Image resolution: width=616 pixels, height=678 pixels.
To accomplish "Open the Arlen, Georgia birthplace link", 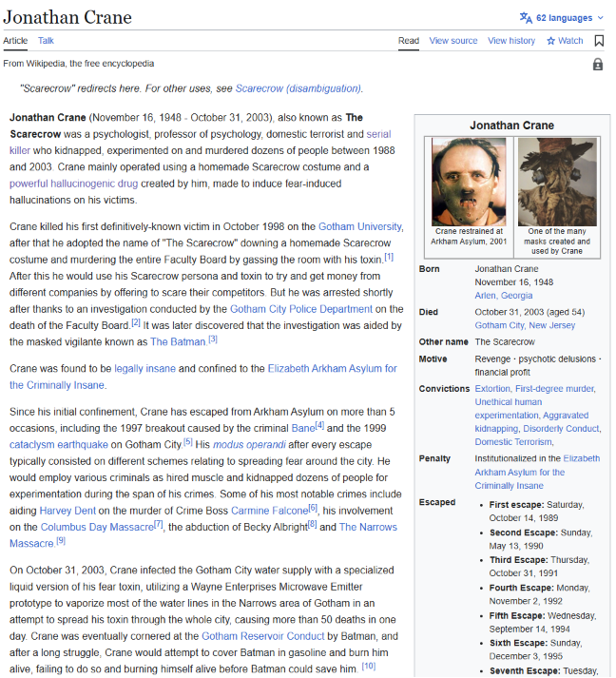I will coord(504,296).
